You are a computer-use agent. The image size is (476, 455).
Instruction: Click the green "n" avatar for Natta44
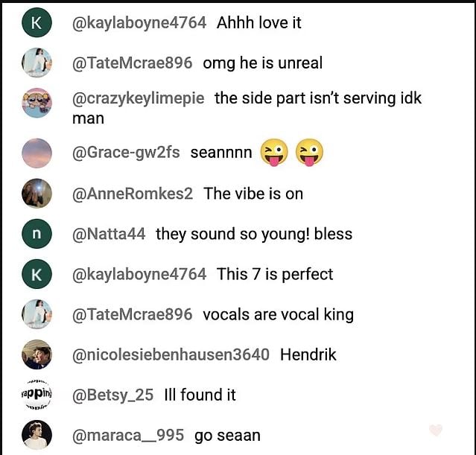coord(37,234)
